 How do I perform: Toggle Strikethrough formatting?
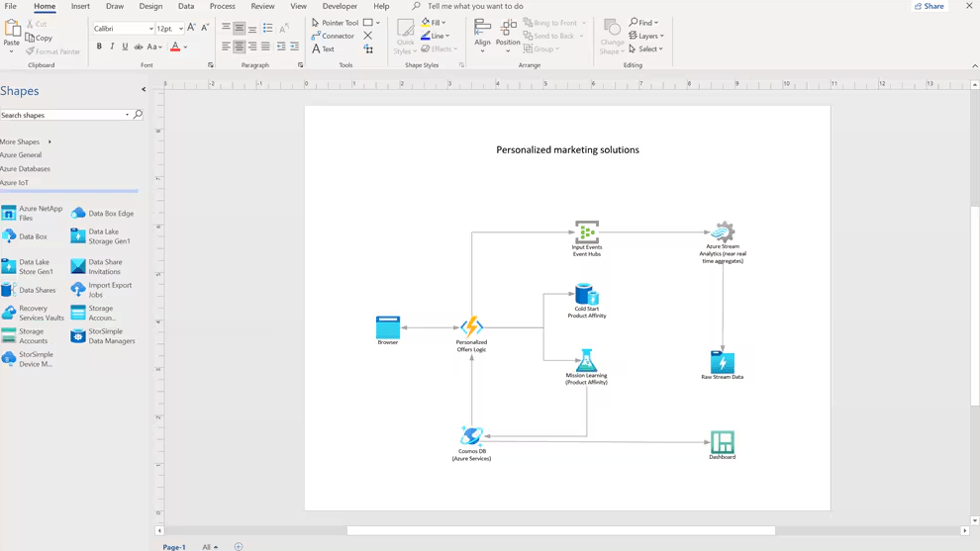click(x=139, y=46)
